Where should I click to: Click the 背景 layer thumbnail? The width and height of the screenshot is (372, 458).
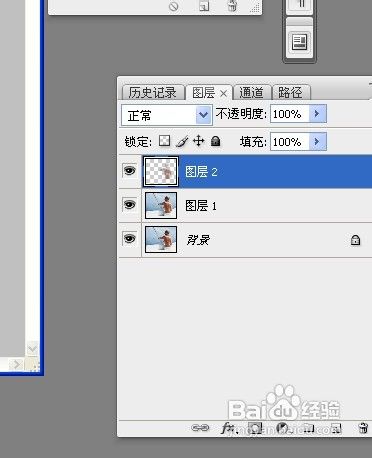[x=161, y=240]
